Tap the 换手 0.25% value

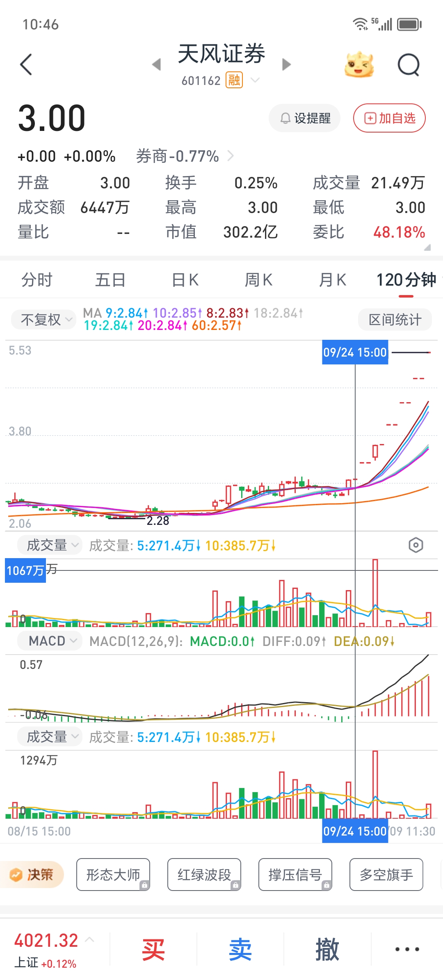[256, 183]
